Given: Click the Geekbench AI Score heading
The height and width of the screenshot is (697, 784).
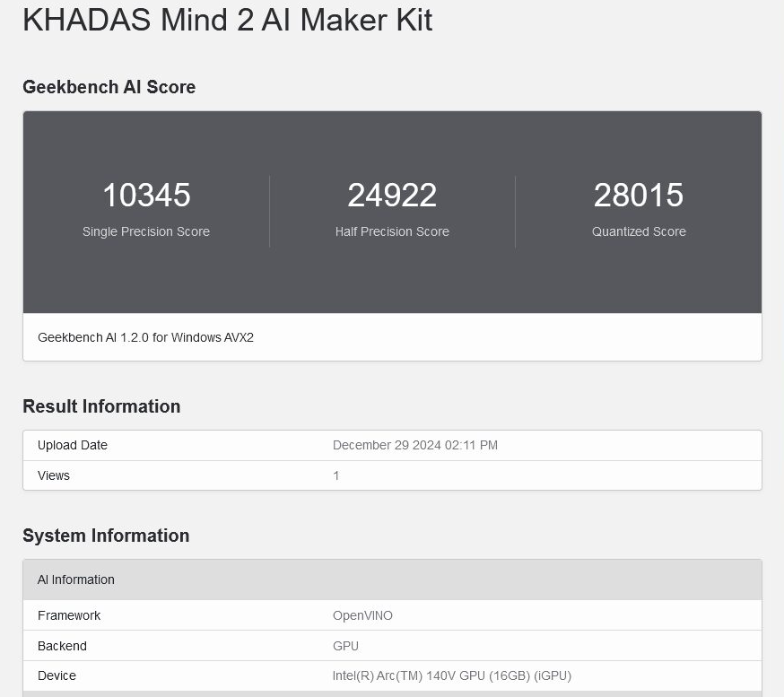Looking at the screenshot, I should tap(109, 87).
